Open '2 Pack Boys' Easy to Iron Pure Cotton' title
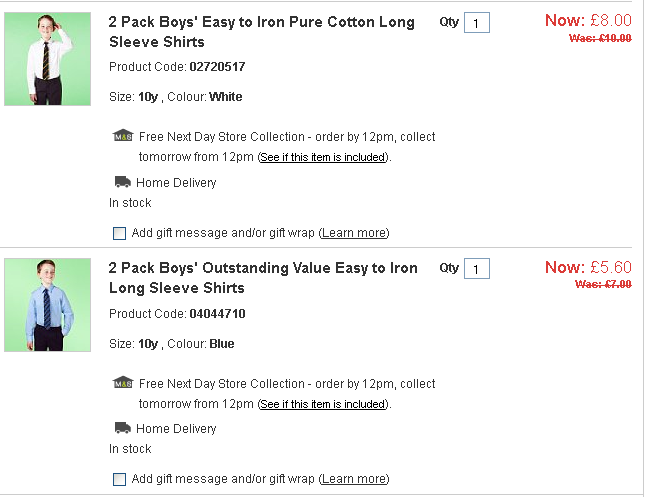The image size is (647, 497). point(261,32)
